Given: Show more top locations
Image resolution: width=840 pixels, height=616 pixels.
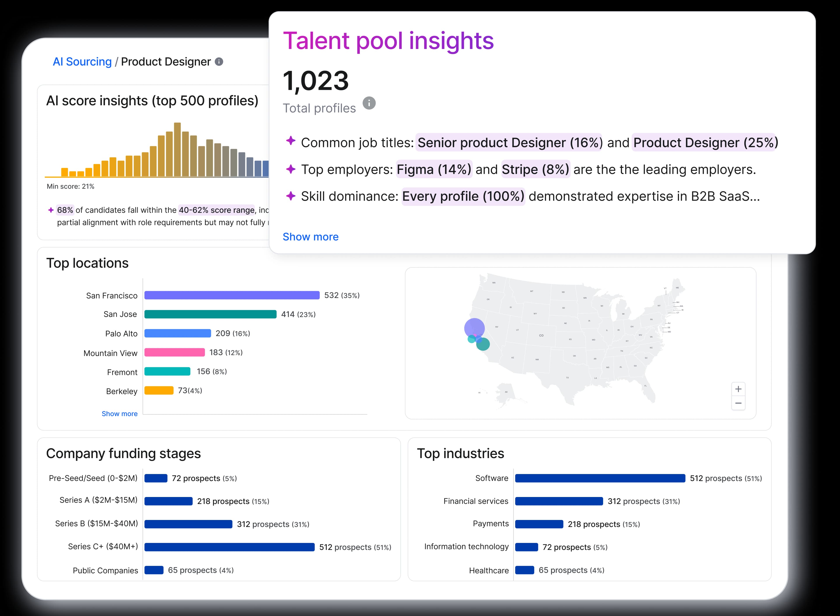Looking at the screenshot, I should click(x=119, y=413).
